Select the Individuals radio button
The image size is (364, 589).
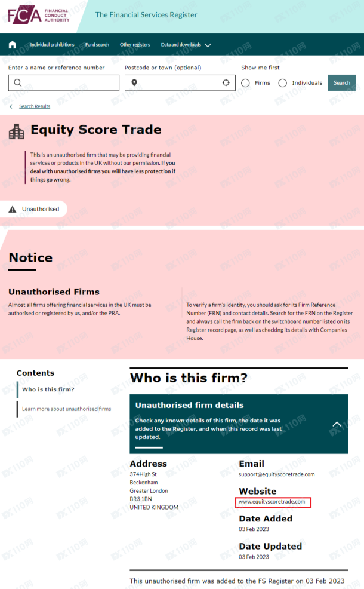click(x=283, y=83)
